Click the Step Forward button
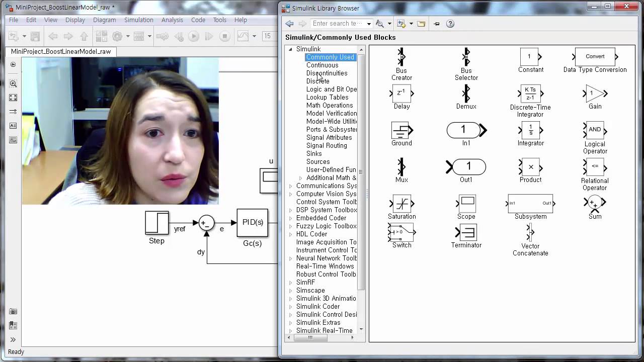Viewport: 644px width, 362px height. click(209, 36)
